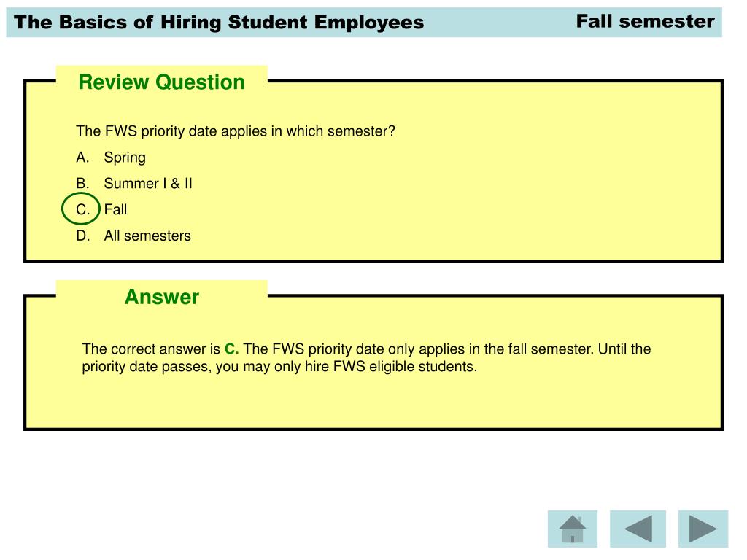Click The Basics of Hiring Student Employees title
Image resolution: width=747 pixels, height=560 pixels.
[x=219, y=23]
